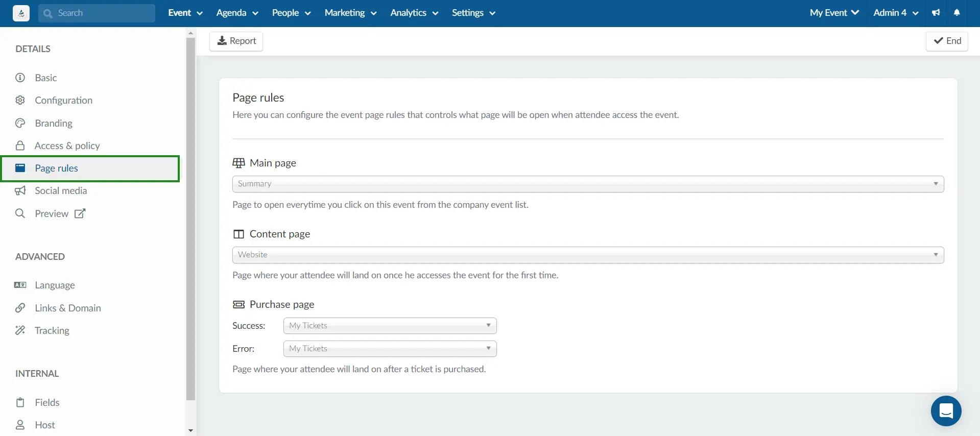Open the notifications bell icon
980x436 pixels.
pyautogui.click(x=957, y=13)
